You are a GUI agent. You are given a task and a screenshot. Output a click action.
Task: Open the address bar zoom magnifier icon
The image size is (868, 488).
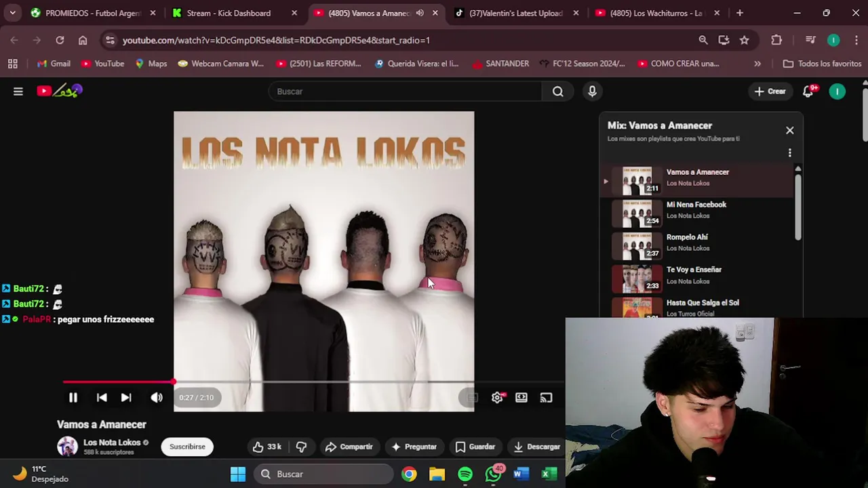point(703,40)
